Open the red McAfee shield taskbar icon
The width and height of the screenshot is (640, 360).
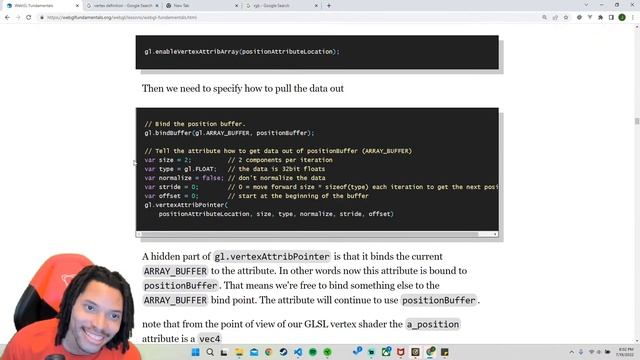400,352
